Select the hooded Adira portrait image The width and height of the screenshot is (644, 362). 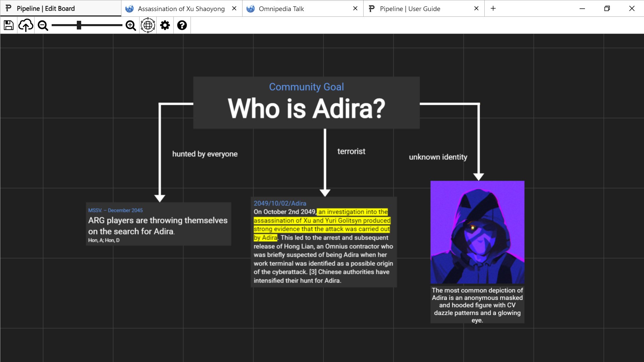(x=477, y=232)
